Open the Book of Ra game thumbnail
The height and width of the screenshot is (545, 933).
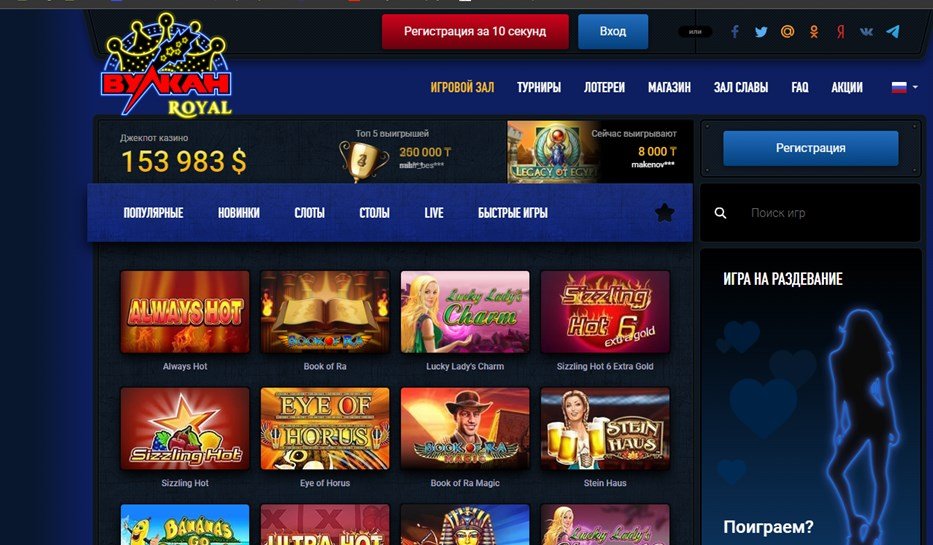pyautogui.click(x=325, y=312)
